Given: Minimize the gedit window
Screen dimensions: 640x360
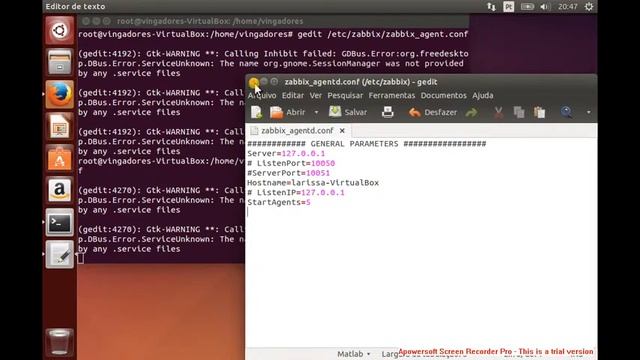Looking at the screenshot, I should 264,82.
